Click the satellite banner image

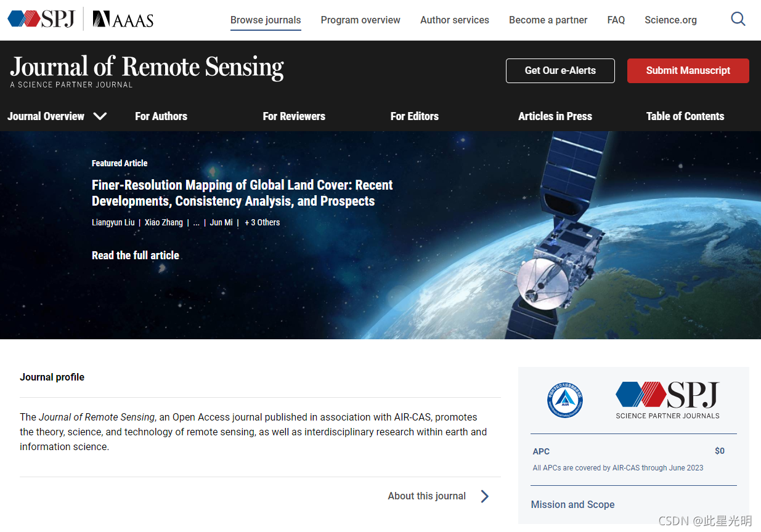tap(380, 235)
